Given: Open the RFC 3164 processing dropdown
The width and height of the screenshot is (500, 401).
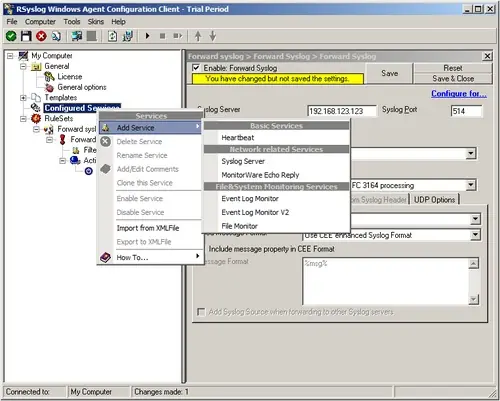Looking at the screenshot, I should pyautogui.click(x=470, y=185).
